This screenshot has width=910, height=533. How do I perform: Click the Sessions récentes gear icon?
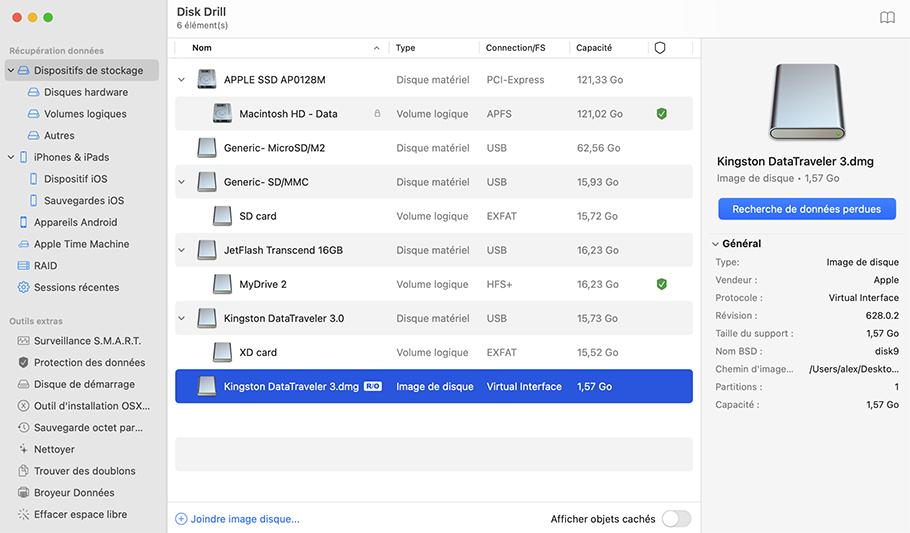point(23,287)
